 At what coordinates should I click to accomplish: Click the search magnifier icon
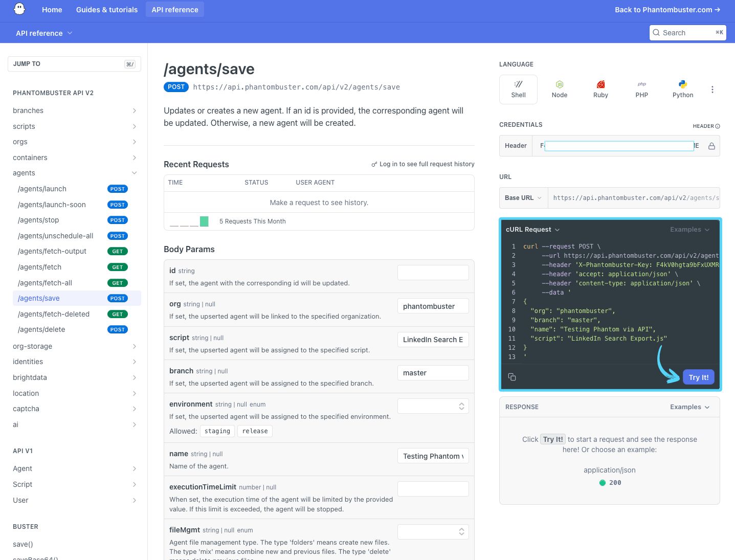coord(656,33)
